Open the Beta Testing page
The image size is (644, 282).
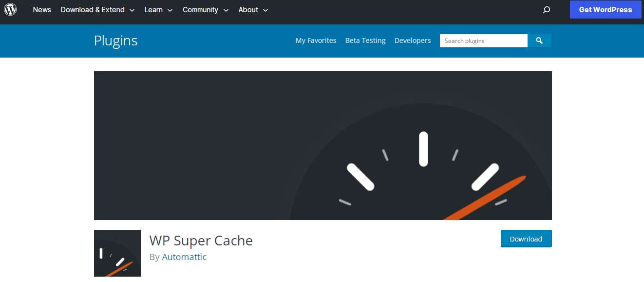[365, 41]
